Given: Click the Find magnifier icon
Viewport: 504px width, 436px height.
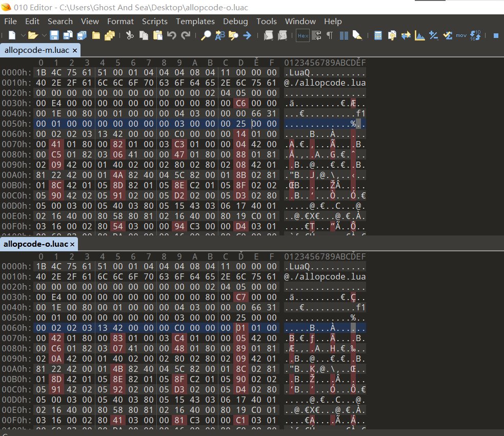Looking at the screenshot, I should coord(206,35).
